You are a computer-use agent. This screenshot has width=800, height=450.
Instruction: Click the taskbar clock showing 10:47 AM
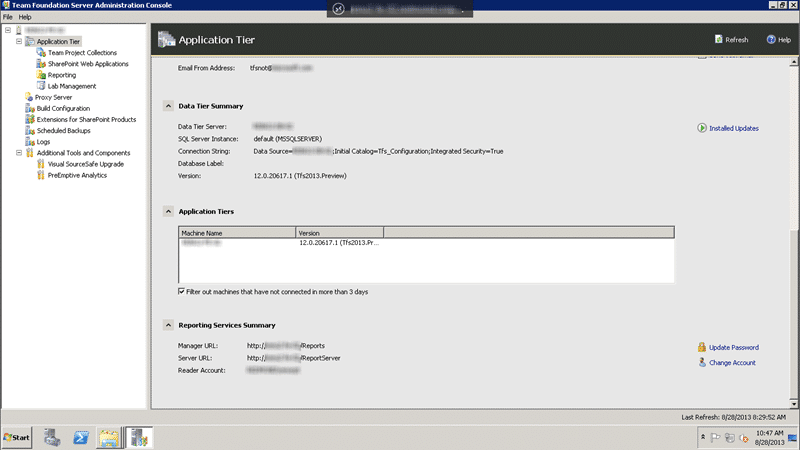(769, 433)
